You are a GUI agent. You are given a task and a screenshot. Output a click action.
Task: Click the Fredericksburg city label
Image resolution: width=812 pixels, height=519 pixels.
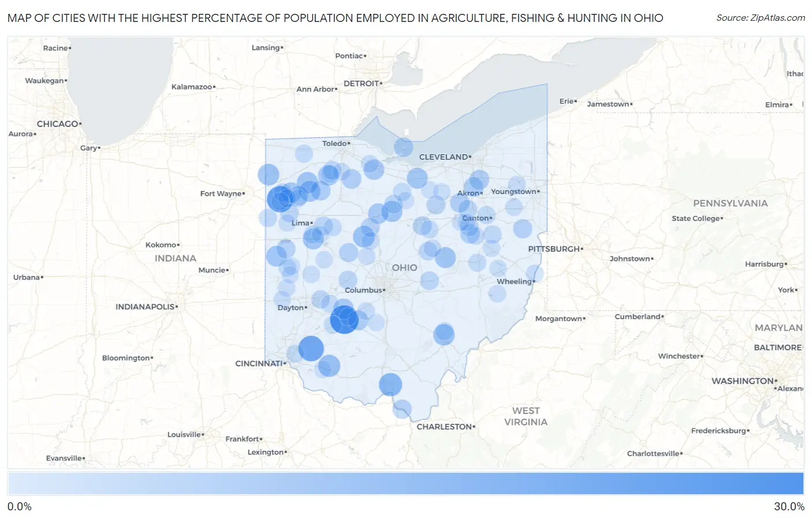[x=718, y=431]
